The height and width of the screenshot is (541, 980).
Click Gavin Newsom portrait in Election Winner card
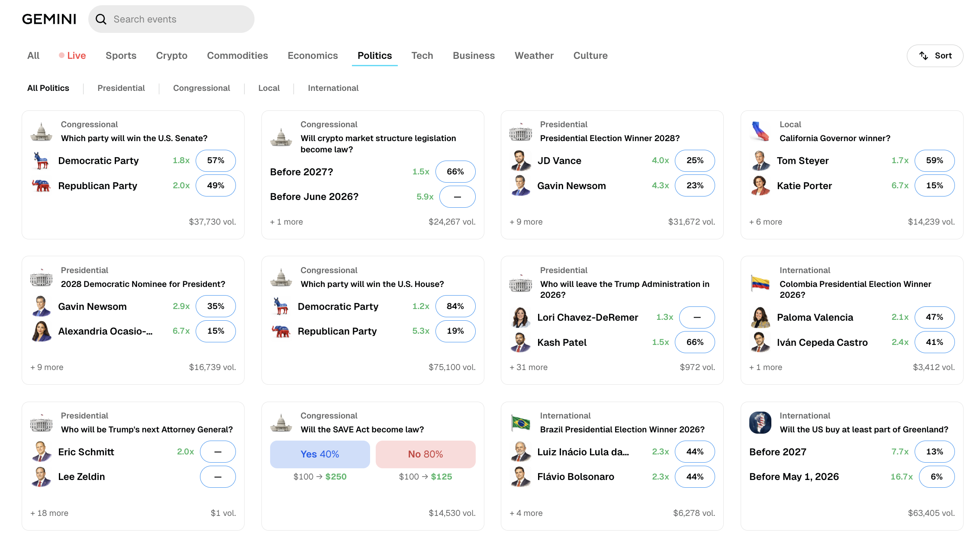pyautogui.click(x=520, y=186)
